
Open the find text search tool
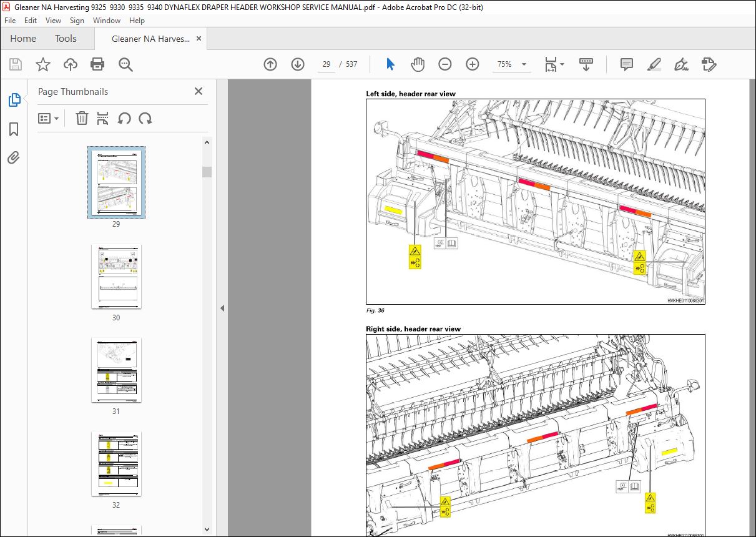pyautogui.click(x=125, y=64)
